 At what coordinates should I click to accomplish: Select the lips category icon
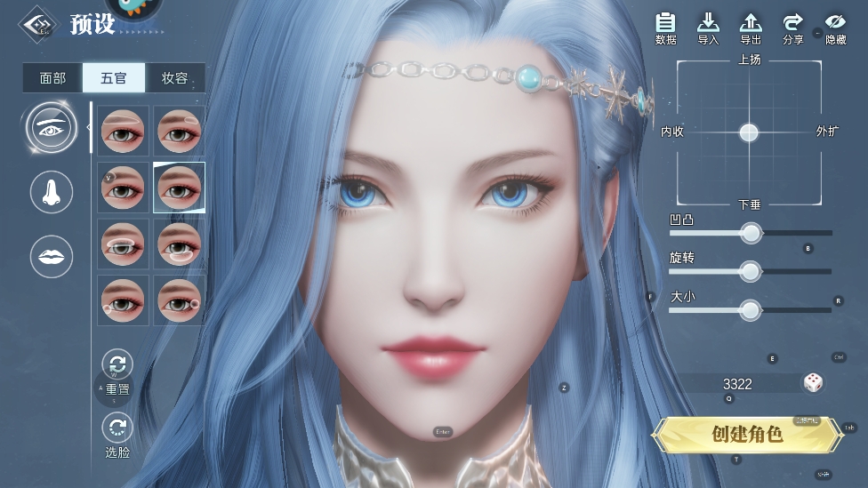pos(51,257)
